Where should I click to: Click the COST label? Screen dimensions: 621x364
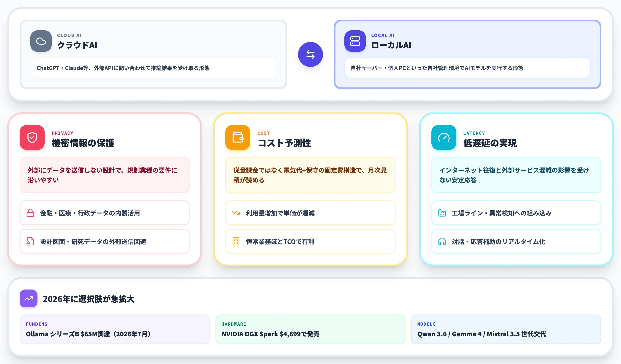tap(264, 133)
